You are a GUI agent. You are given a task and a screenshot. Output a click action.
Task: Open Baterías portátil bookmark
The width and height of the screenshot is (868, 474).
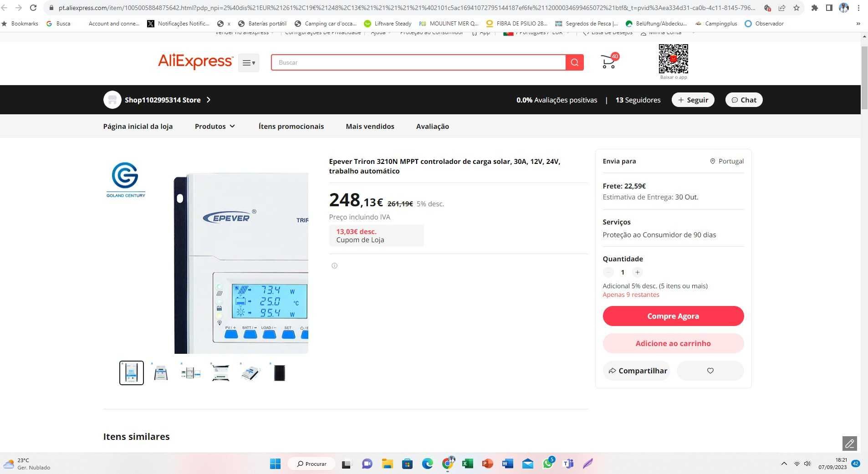pos(262,23)
